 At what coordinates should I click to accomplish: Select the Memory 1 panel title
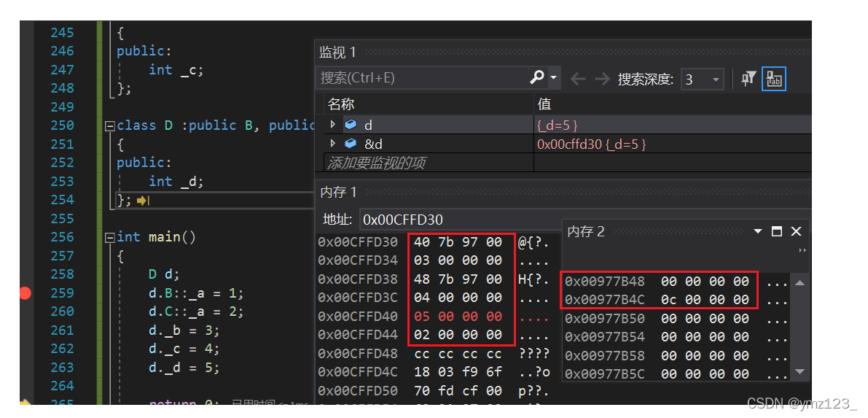tap(339, 192)
